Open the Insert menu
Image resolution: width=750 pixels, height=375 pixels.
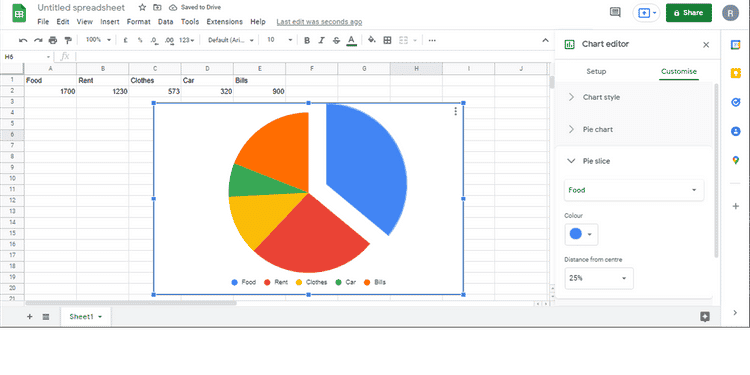[x=110, y=22]
